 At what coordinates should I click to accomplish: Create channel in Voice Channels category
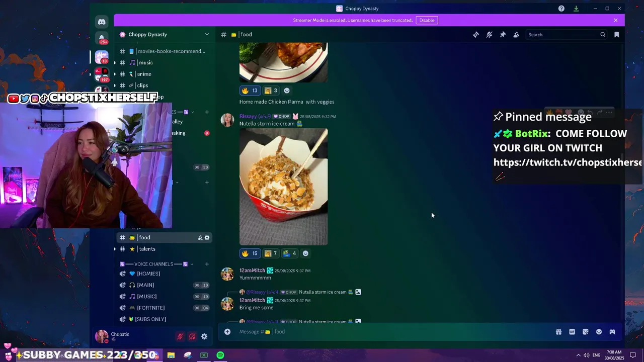[207, 264]
